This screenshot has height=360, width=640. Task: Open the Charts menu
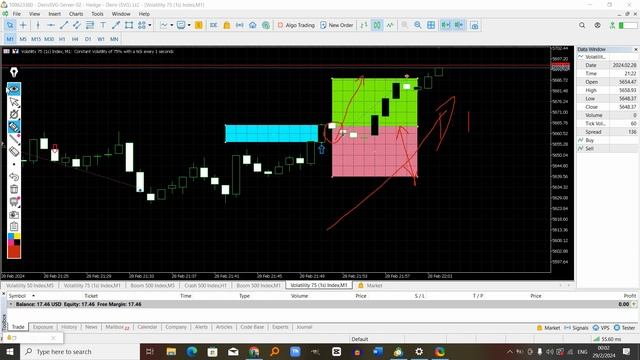(x=76, y=14)
